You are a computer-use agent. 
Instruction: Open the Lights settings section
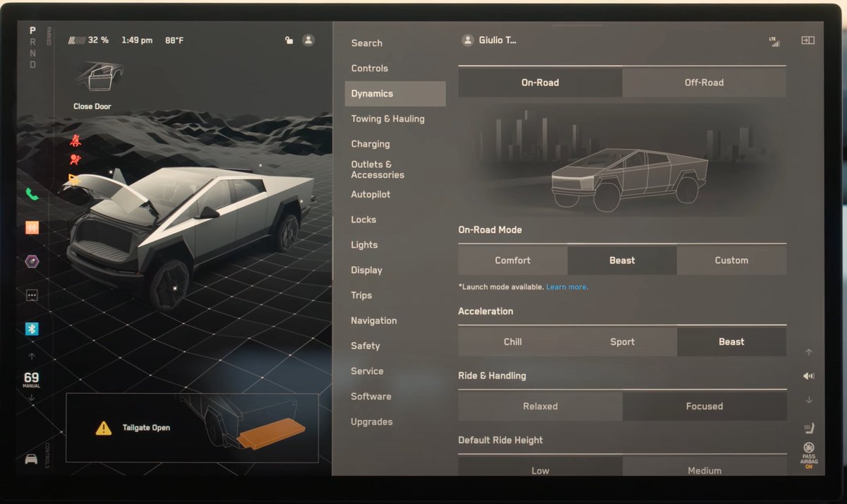pos(364,245)
